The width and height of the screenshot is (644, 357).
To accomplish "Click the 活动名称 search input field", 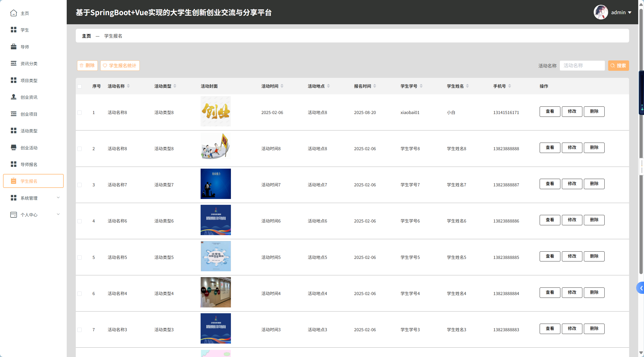I will [x=582, y=65].
